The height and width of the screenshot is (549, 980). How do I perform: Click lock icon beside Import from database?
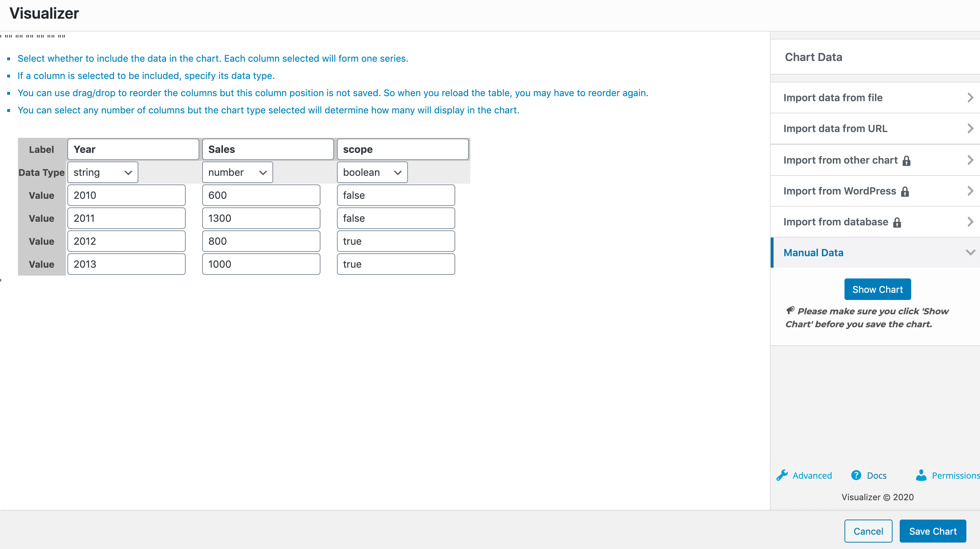click(x=897, y=222)
